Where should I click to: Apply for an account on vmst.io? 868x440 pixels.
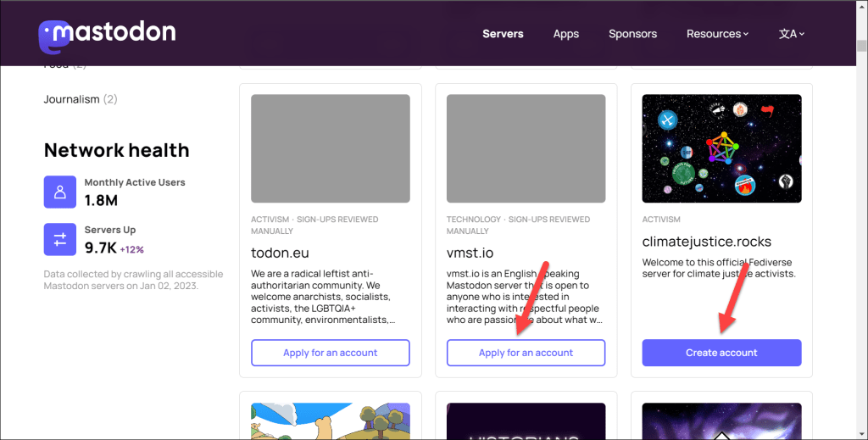point(526,353)
